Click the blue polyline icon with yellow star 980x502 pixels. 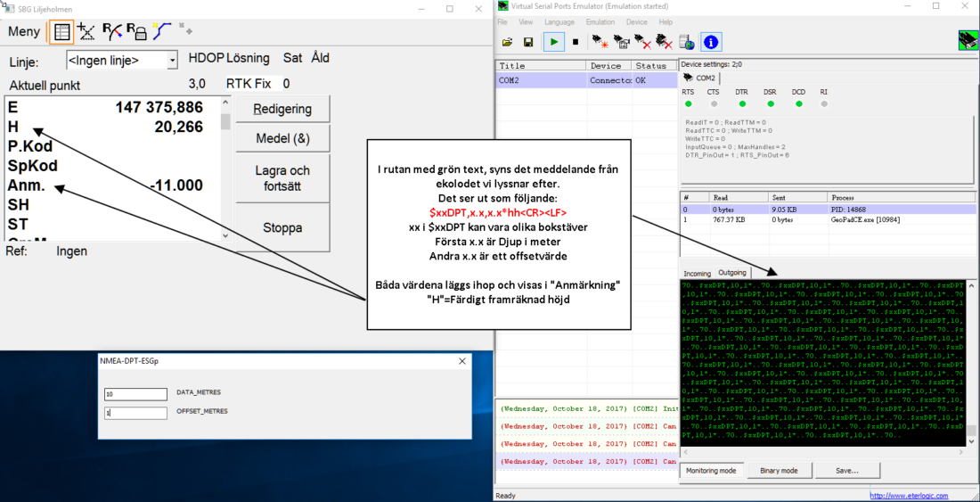161,31
